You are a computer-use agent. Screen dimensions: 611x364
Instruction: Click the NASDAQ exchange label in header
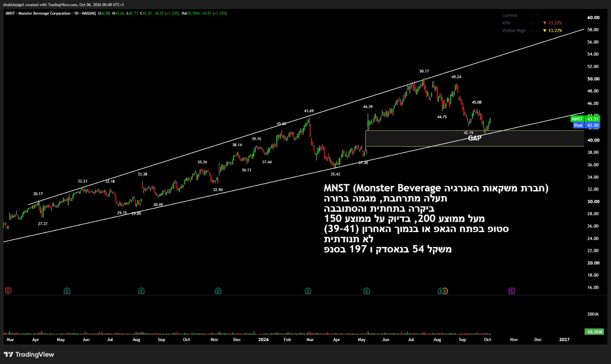click(89, 13)
